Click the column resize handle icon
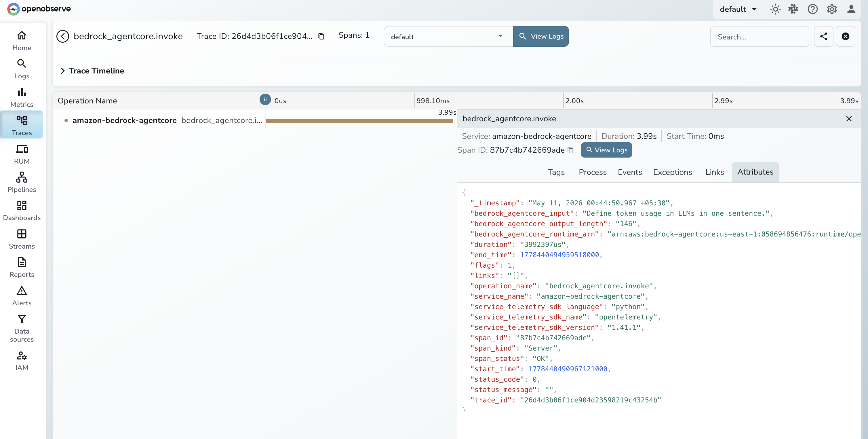This screenshot has width=868, height=439. pyautogui.click(x=265, y=99)
